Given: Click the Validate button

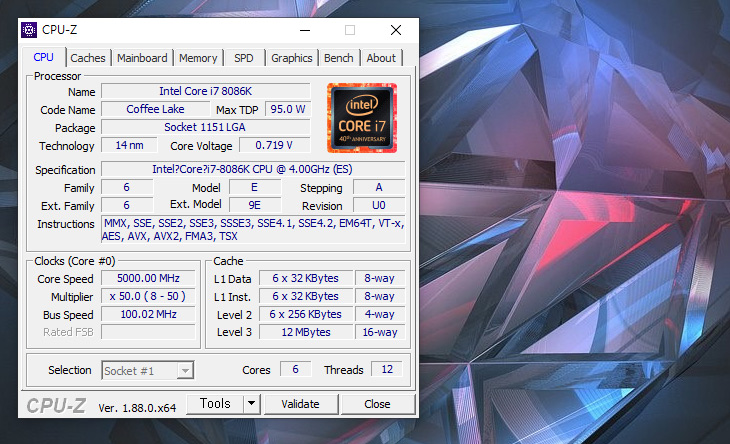Looking at the screenshot, I should pyautogui.click(x=300, y=404).
